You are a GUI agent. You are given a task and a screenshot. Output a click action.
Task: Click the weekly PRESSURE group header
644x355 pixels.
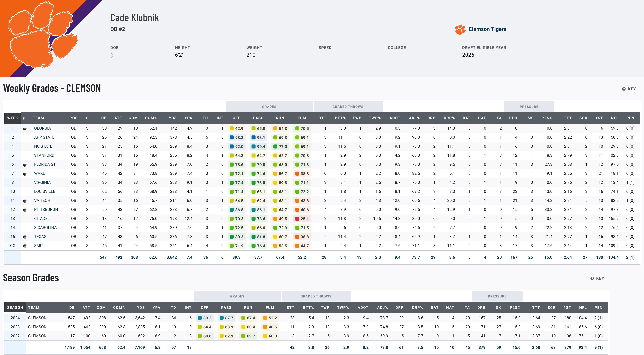pyautogui.click(x=529, y=107)
